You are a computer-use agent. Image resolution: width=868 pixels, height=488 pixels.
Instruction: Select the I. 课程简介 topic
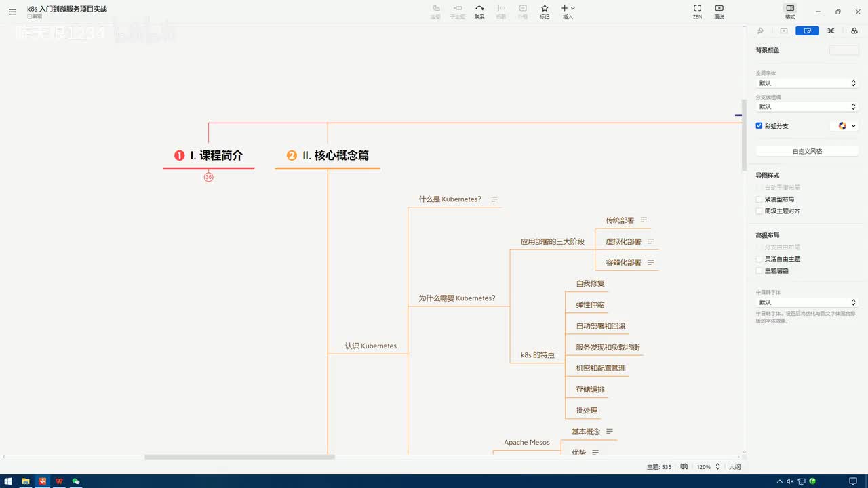click(x=216, y=155)
